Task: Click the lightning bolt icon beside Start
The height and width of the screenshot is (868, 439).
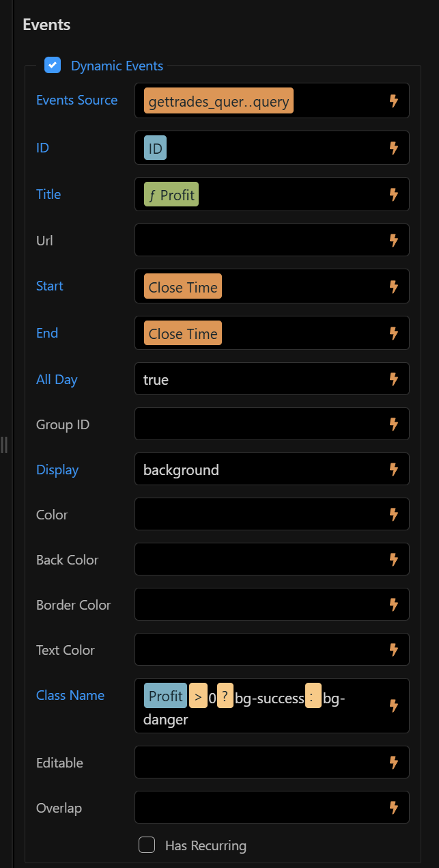Action: point(393,286)
